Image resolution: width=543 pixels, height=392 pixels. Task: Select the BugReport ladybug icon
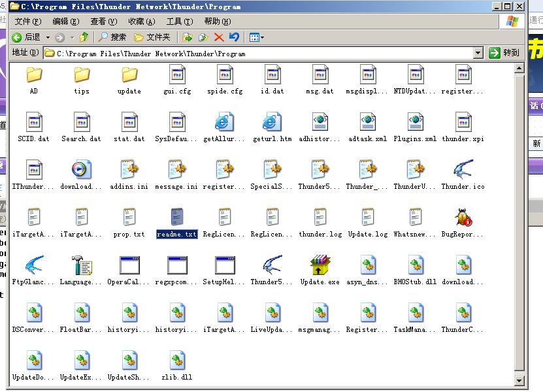coord(463,218)
